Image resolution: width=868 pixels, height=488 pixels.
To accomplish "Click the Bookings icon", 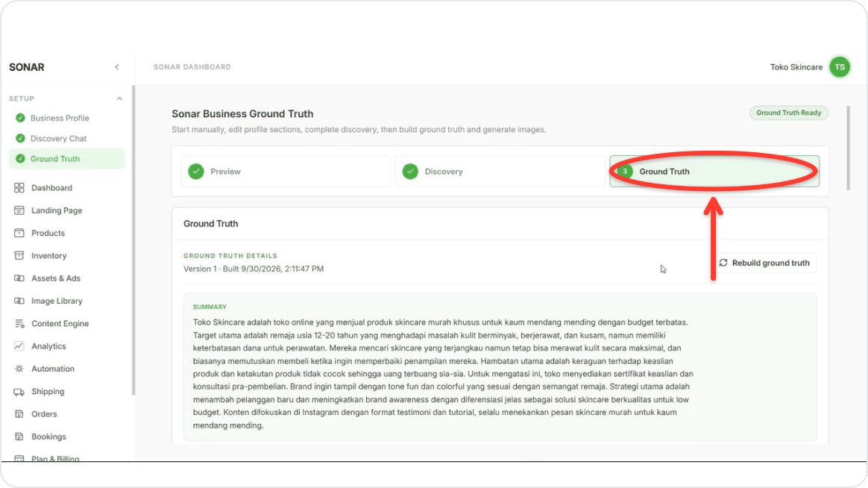I will coord(19,437).
